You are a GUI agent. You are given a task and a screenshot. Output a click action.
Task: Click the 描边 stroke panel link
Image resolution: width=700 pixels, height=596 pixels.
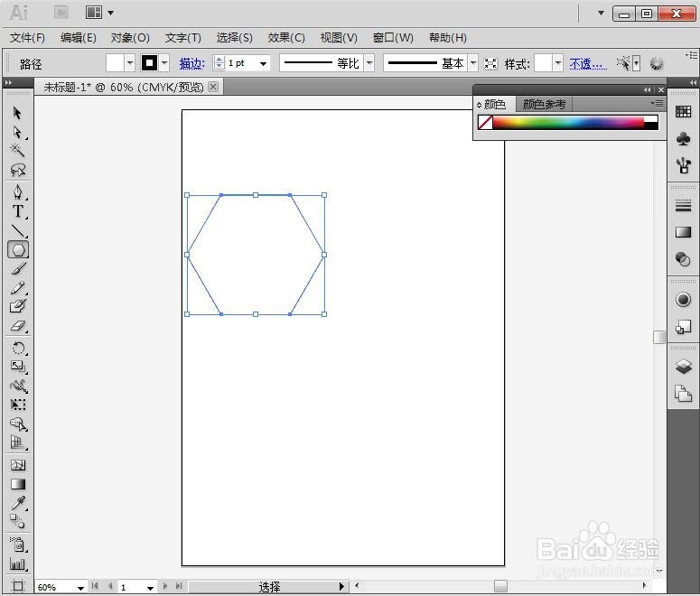pos(192,64)
